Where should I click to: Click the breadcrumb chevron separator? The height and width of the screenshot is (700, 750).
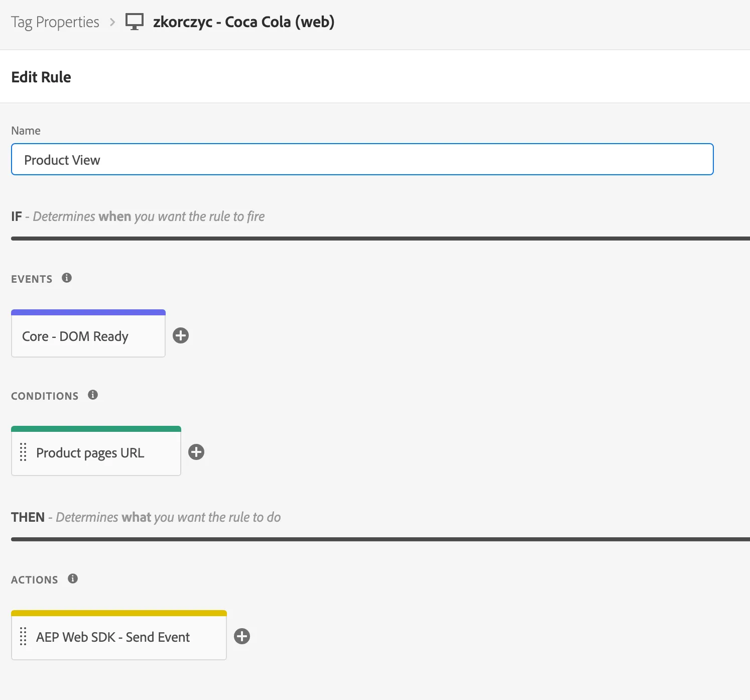point(112,22)
